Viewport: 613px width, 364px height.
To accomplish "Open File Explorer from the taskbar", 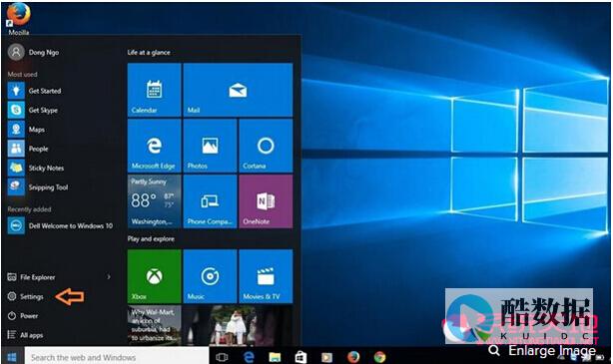I will 275,357.
